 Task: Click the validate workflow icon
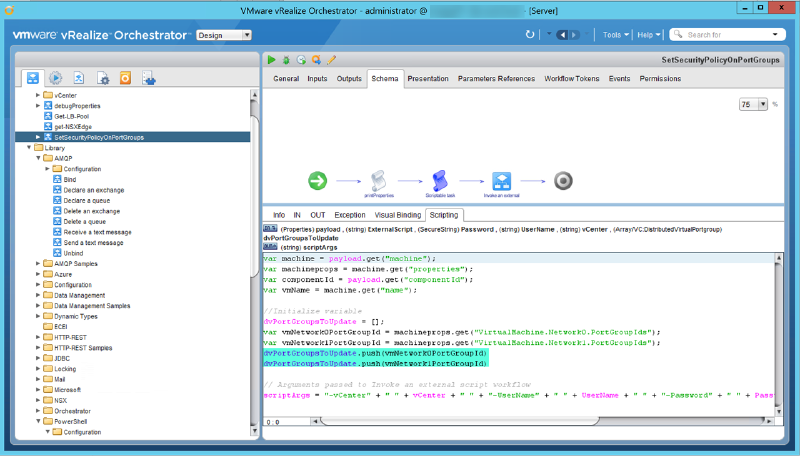[x=316, y=60]
